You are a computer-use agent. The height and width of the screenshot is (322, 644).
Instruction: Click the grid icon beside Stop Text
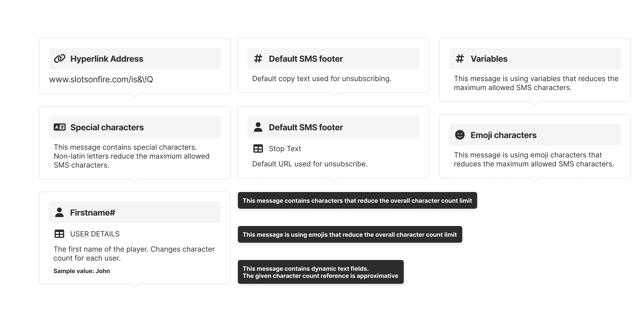click(x=258, y=148)
